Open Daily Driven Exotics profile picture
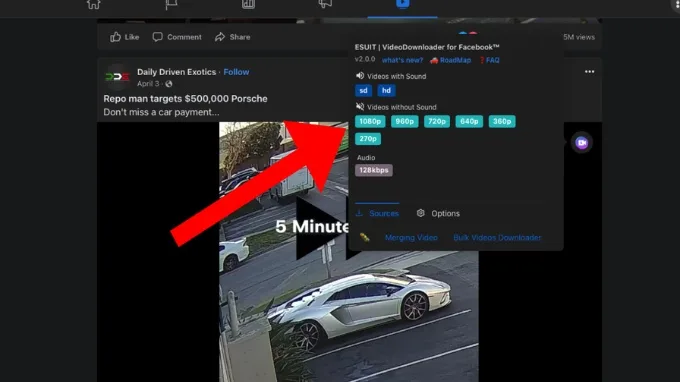The image size is (680, 382). coord(117,77)
